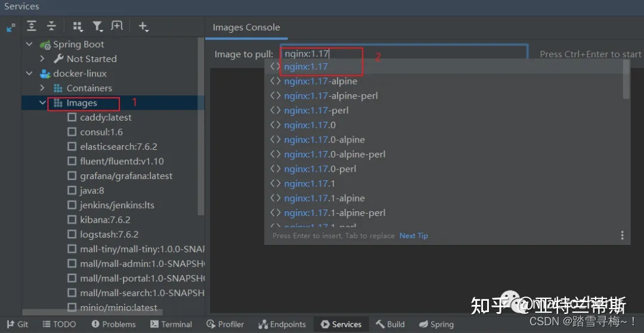The width and height of the screenshot is (644, 333).
Task: Check the kibana:7.6.2 image checkbox
Action: pos(72,220)
